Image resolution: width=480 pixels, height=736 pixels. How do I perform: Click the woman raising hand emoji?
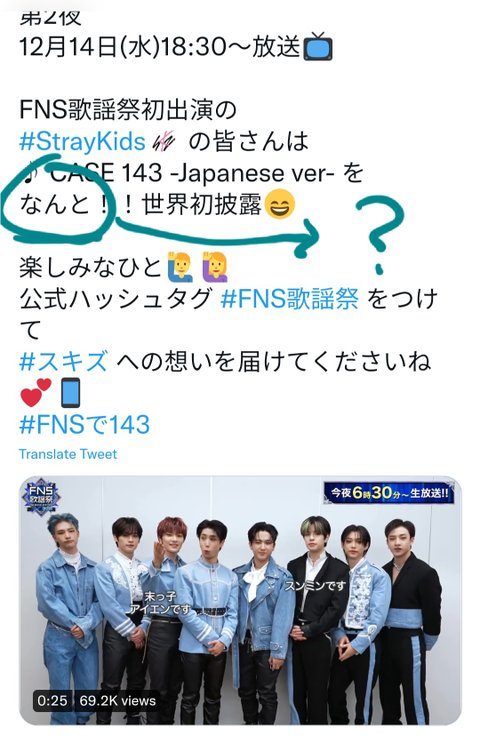click(215, 267)
